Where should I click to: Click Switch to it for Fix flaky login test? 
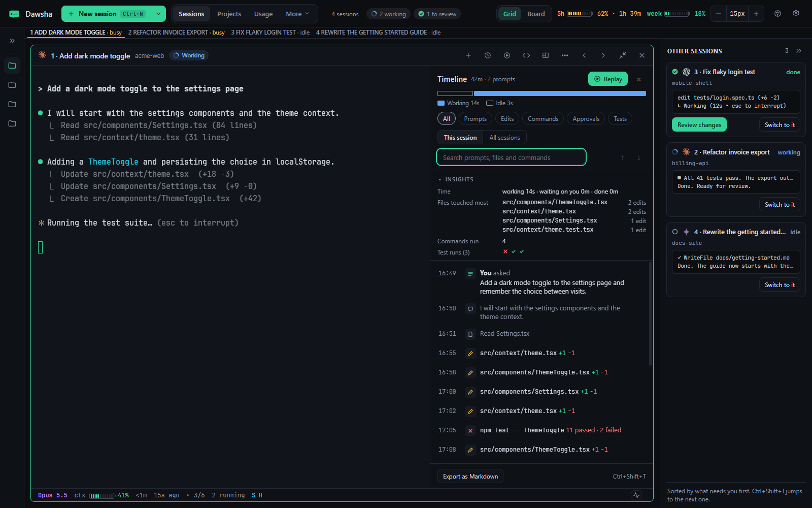780,124
